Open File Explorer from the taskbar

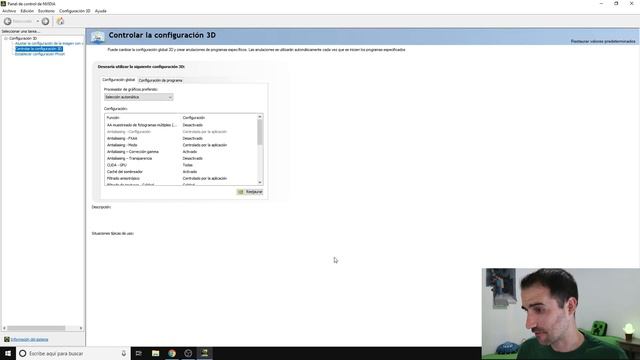pyautogui.click(x=156, y=353)
